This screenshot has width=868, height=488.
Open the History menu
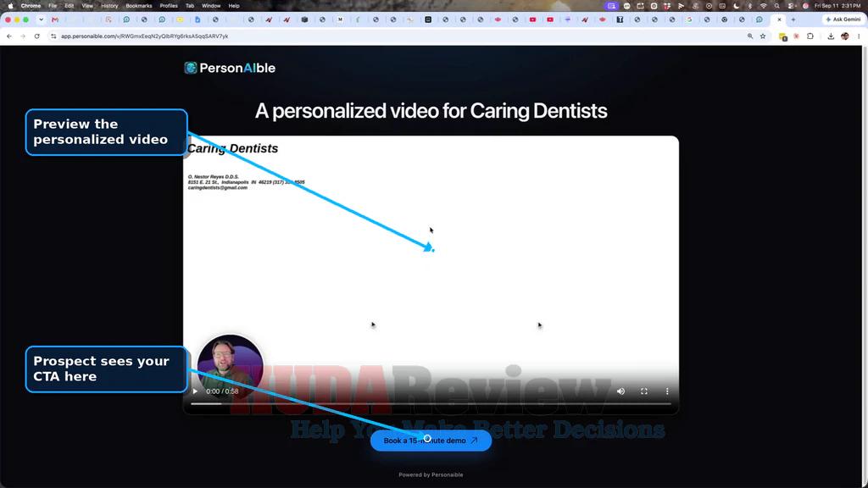point(109,6)
